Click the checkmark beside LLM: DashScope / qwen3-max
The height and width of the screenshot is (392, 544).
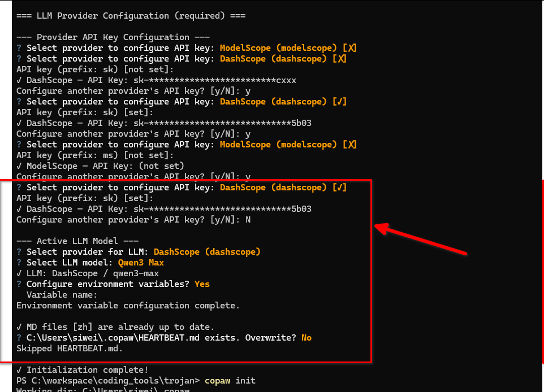point(19,273)
